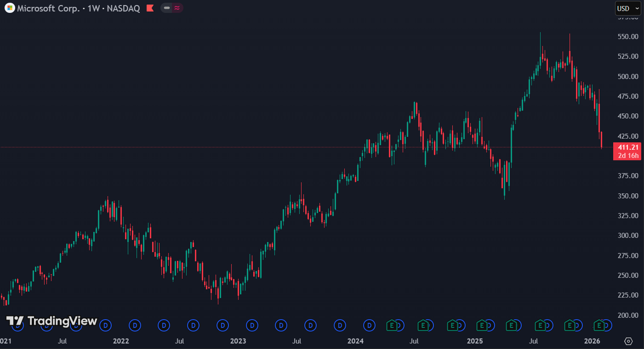Screen dimensions: 644x349
Task: Click the 2024 label on the time axis
Action: point(356,341)
